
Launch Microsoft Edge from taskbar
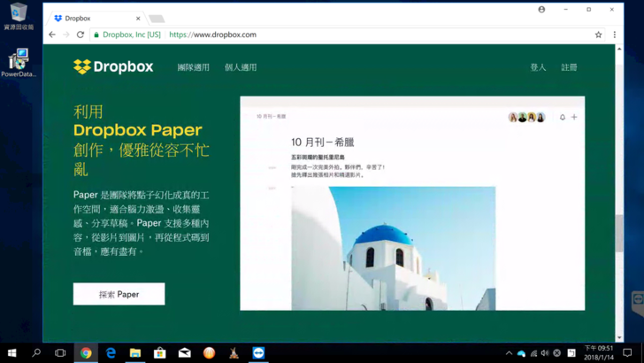[111, 352]
